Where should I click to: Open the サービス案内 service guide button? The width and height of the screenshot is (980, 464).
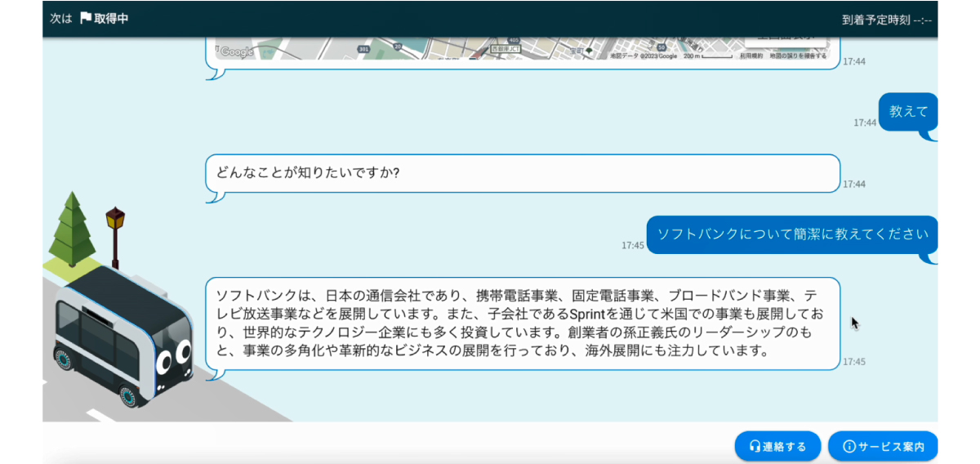click(883, 446)
